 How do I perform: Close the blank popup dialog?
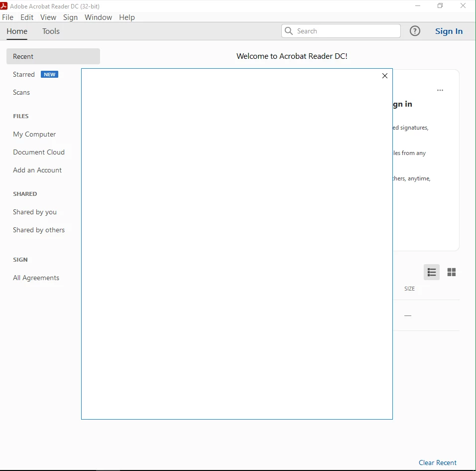tap(384, 76)
